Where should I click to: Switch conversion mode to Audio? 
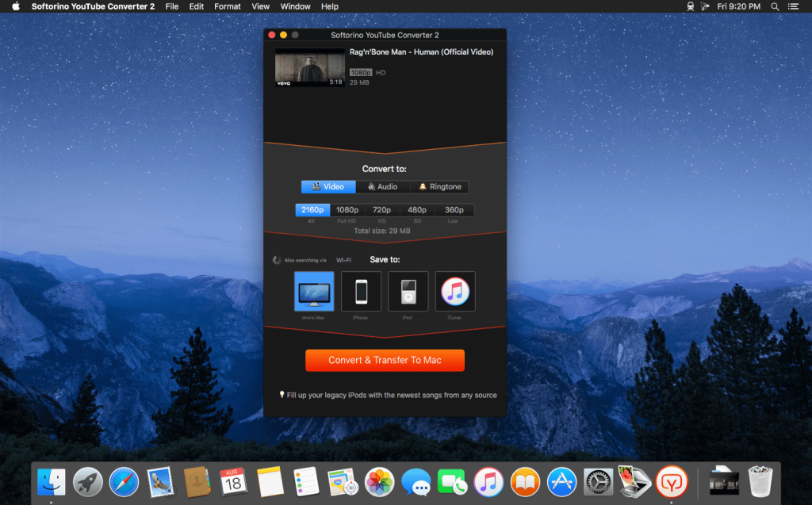(384, 186)
